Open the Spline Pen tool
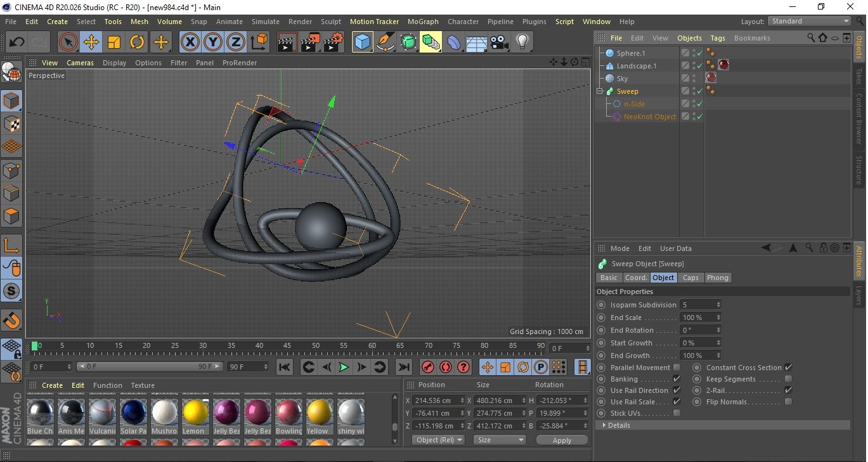Viewport: 868px width, 462px height. [x=385, y=42]
